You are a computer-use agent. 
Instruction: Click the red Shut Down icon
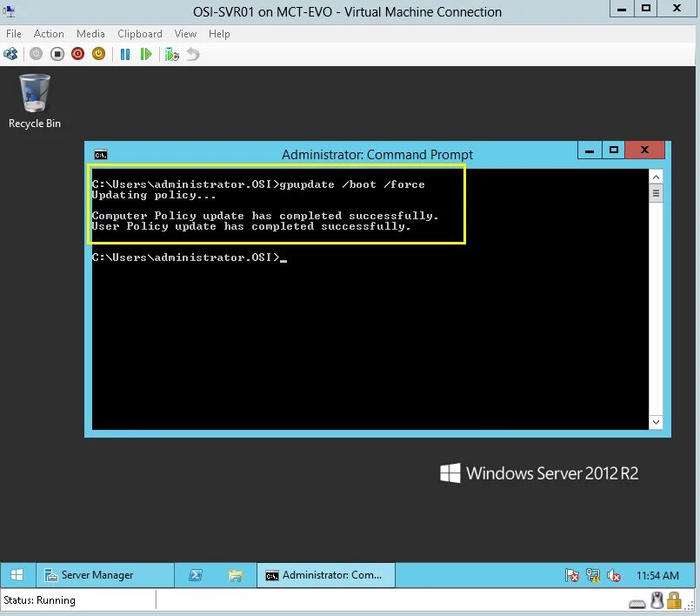point(77,54)
